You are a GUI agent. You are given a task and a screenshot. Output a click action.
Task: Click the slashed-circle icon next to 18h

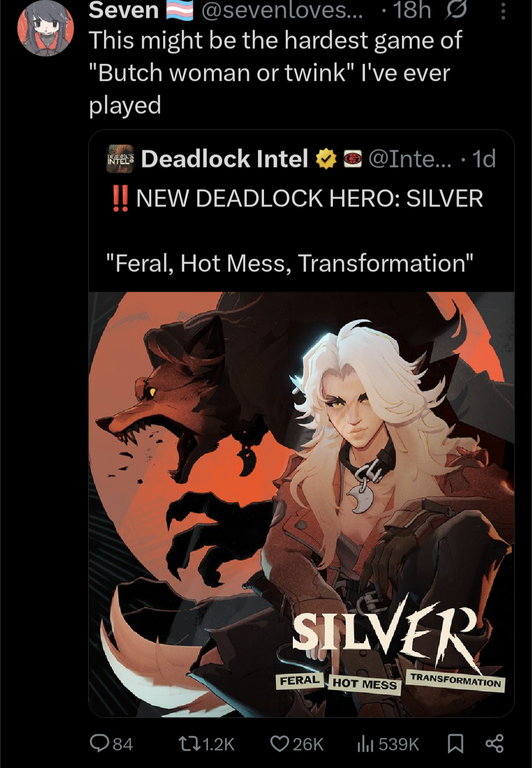[x=456, y=10]
